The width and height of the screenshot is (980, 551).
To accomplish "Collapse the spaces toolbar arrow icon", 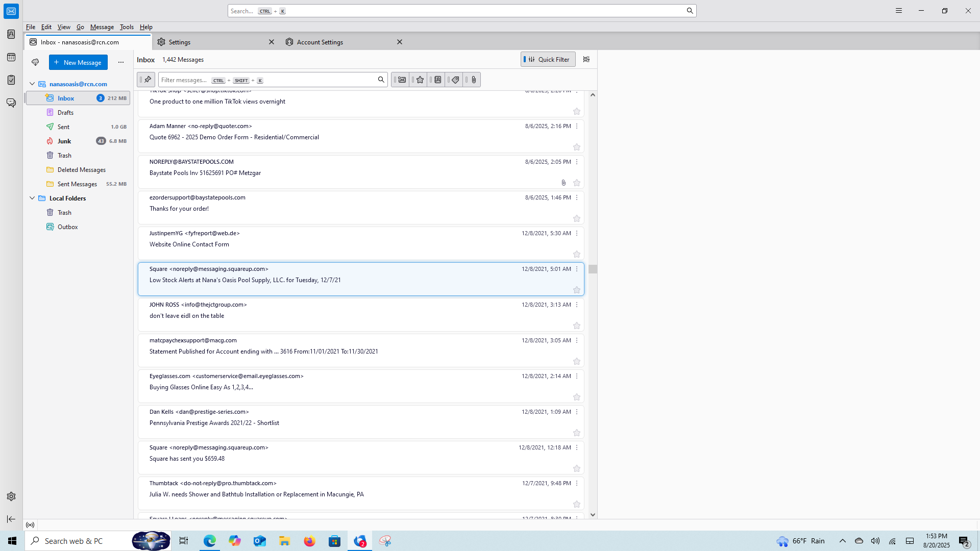I will (x=11, y=519).
